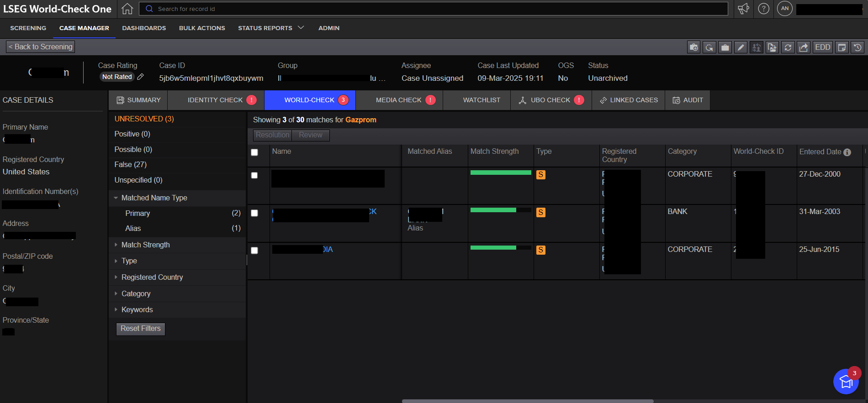Viewport: 868px width, 403px height.
Task: Open Dashboards
Action: 144,28
